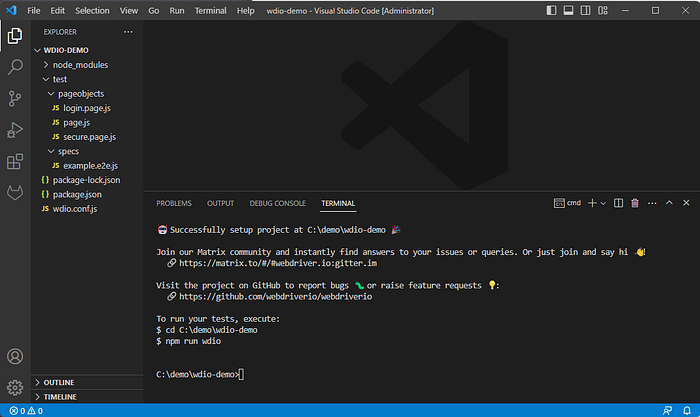The width and height of the screenshot is (700, 417).
Task: Click the matrix.to gitter link
Action: [x=278, y=263]
